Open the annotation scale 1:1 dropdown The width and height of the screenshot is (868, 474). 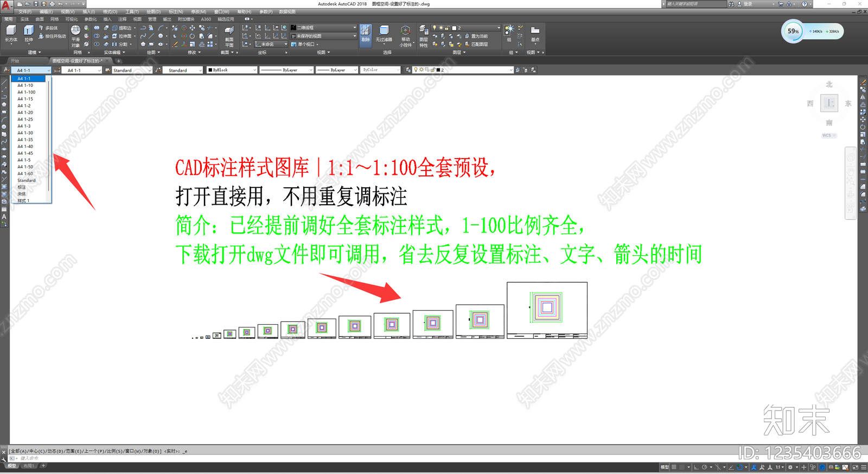click(x=780, y=467)
